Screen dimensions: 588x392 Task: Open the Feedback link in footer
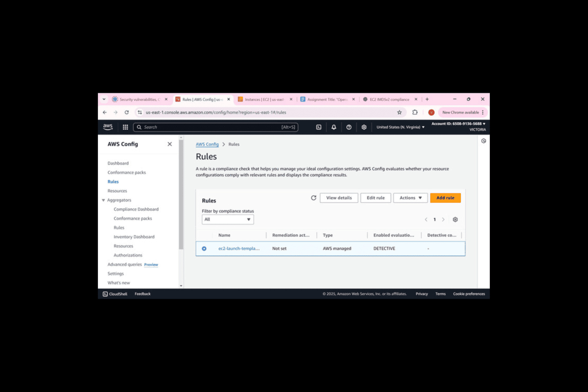click(x=143, y=294)
